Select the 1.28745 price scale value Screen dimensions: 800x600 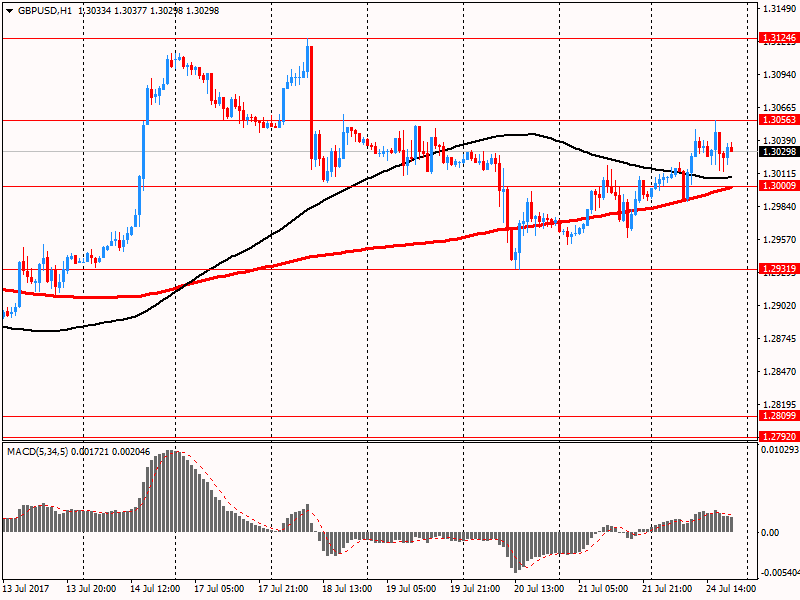pyautogui.click(x=780, y=339)
